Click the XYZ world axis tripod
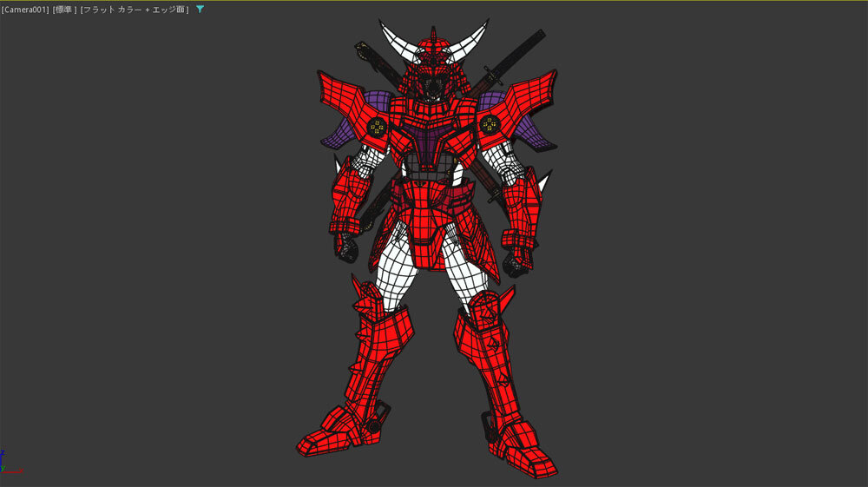 tap(4, 464)
